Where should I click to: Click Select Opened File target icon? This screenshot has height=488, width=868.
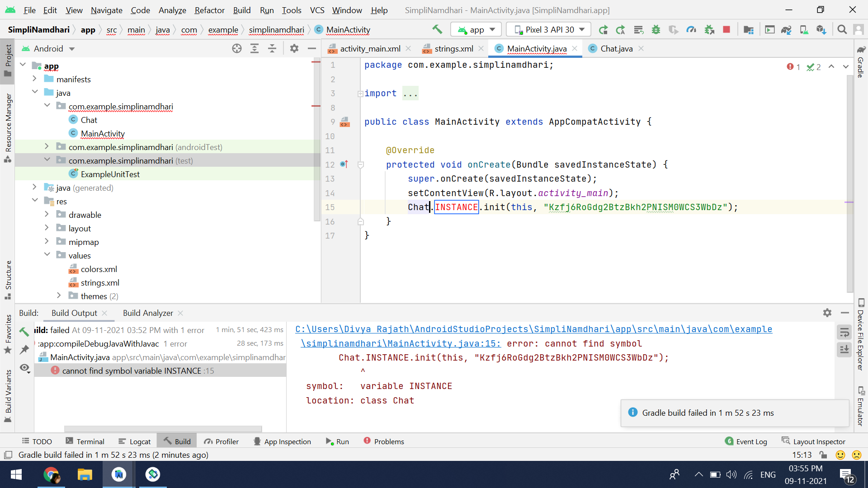237,48
